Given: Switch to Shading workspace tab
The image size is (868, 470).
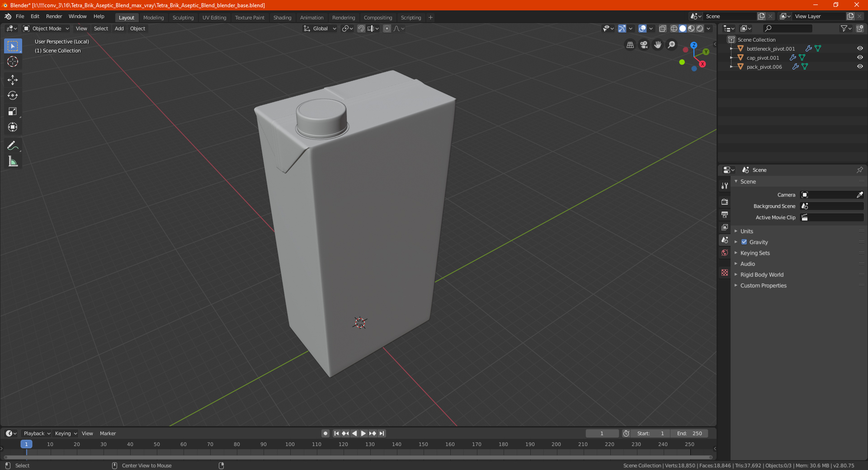Looking at the screenshot, I should pos(283,18).
